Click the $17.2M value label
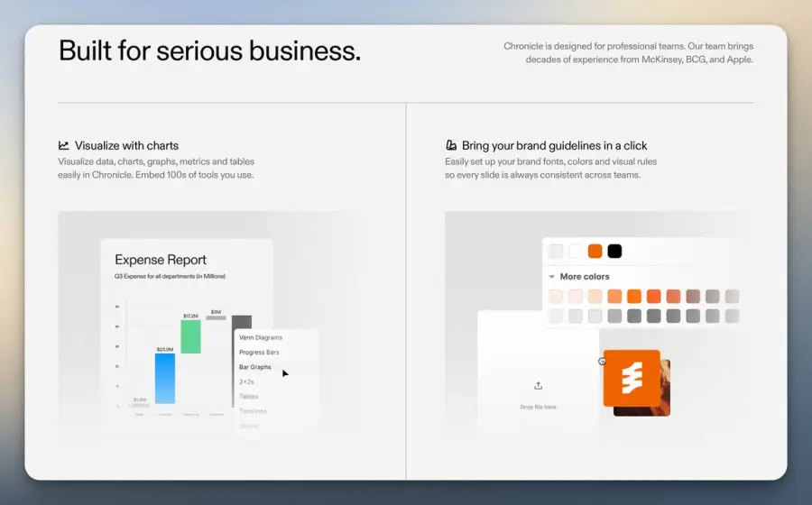Image resolution: width=812 pixels, height=505 pixels. [x=190, y=316]
